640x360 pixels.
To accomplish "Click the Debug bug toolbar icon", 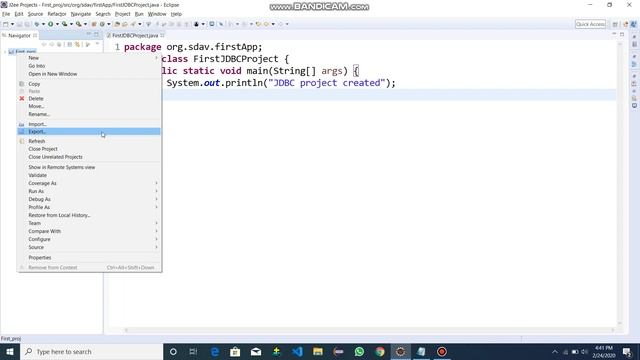I will 37,24.
